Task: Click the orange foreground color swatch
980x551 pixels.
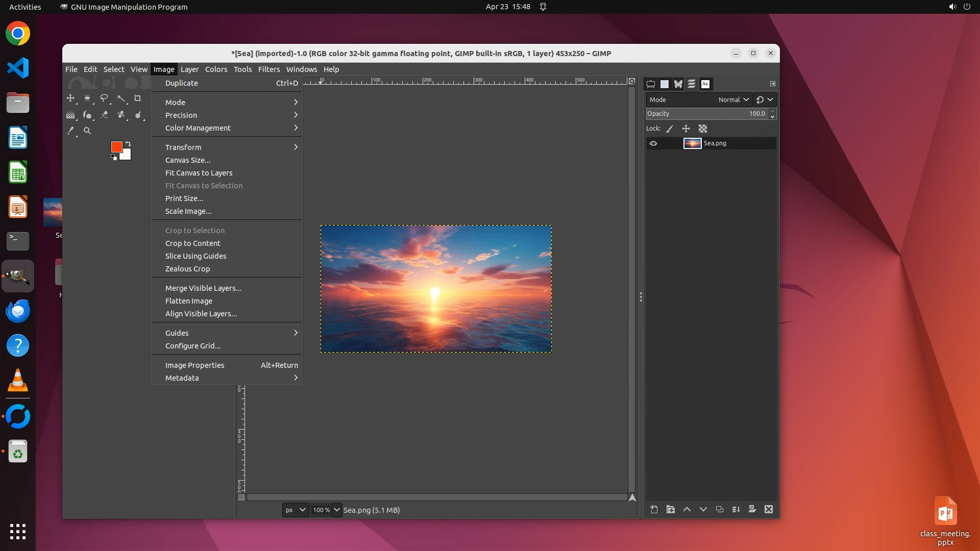Action: (x=116, y=147)
